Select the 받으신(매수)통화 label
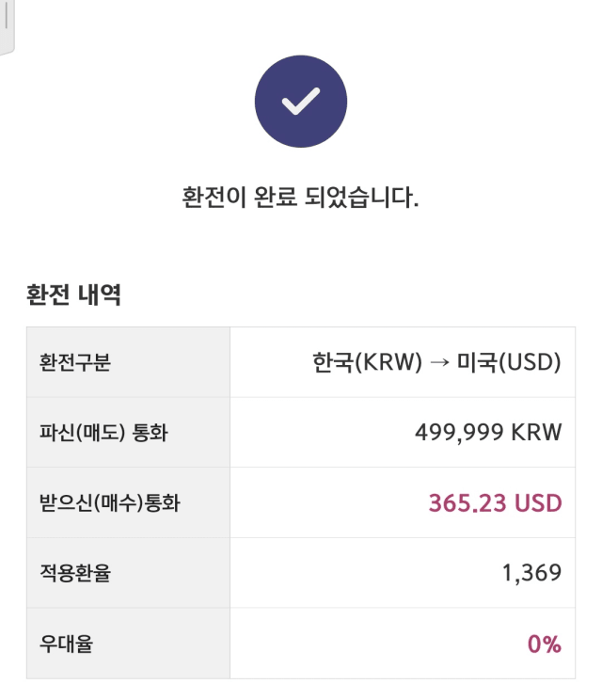 click(110, 502)
